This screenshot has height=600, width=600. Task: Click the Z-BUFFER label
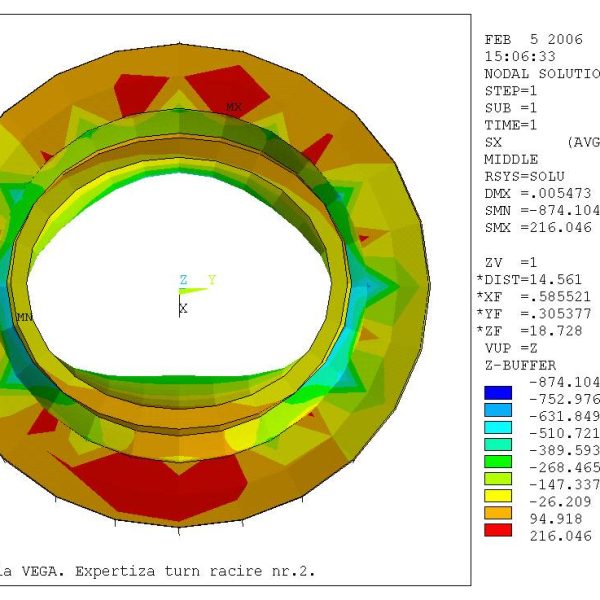pos(520,365)
